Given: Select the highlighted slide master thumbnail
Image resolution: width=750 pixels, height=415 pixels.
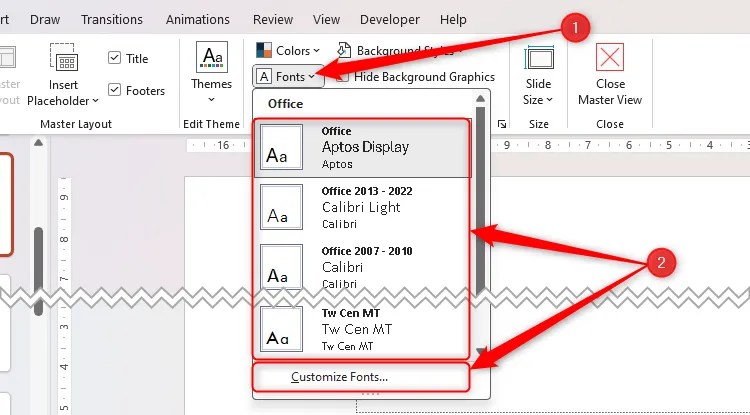Looking at the screenshot, I should (x=6, y=205).
